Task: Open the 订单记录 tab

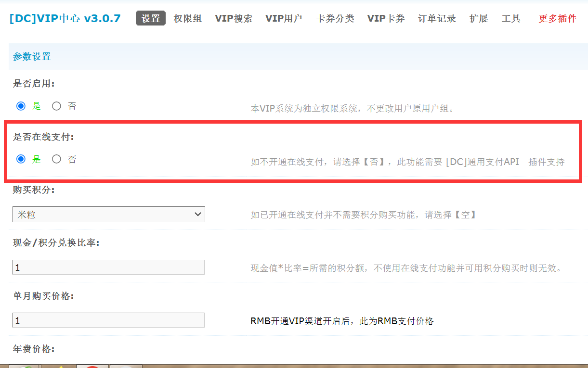Action: point(437,19)
